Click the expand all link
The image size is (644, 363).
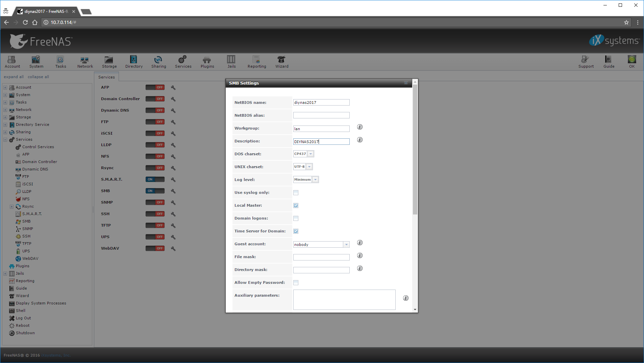coord(14,77)
